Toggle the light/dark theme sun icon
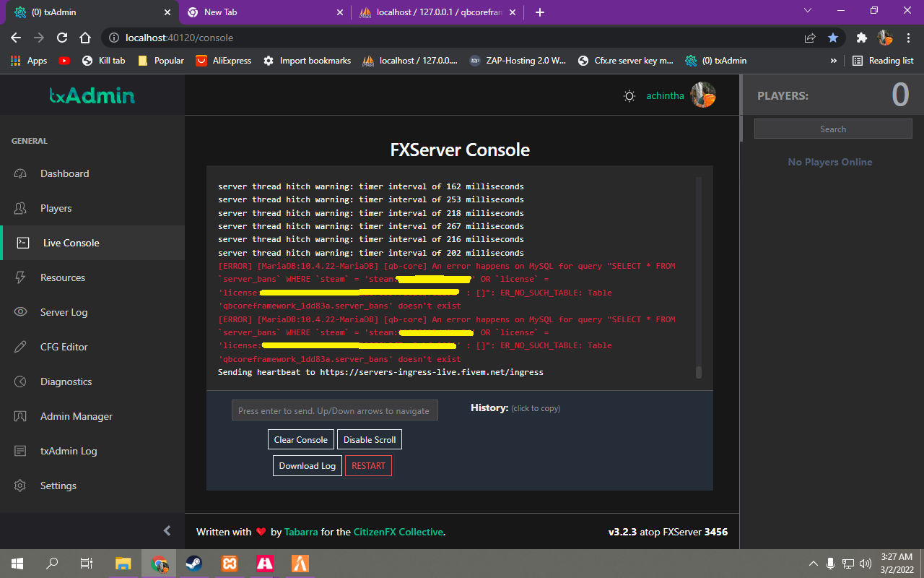This screenshot has height=578, width=924. click(629, 96)
